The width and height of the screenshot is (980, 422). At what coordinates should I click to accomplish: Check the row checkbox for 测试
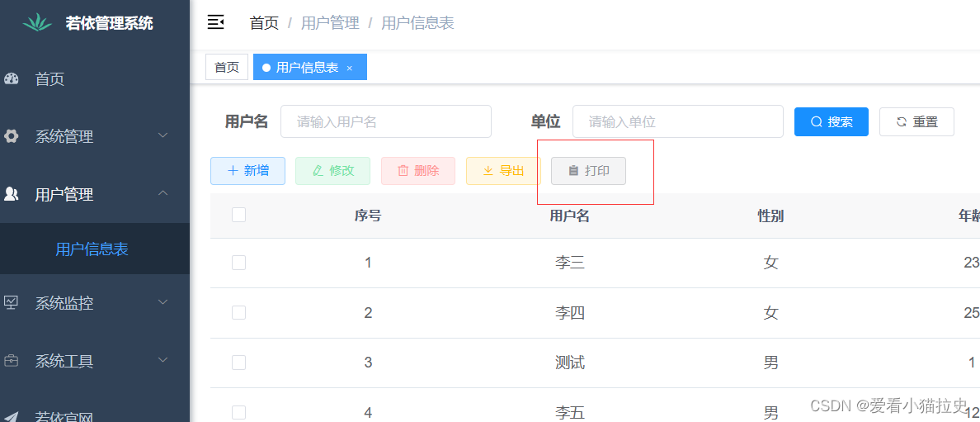click(238, 363)
